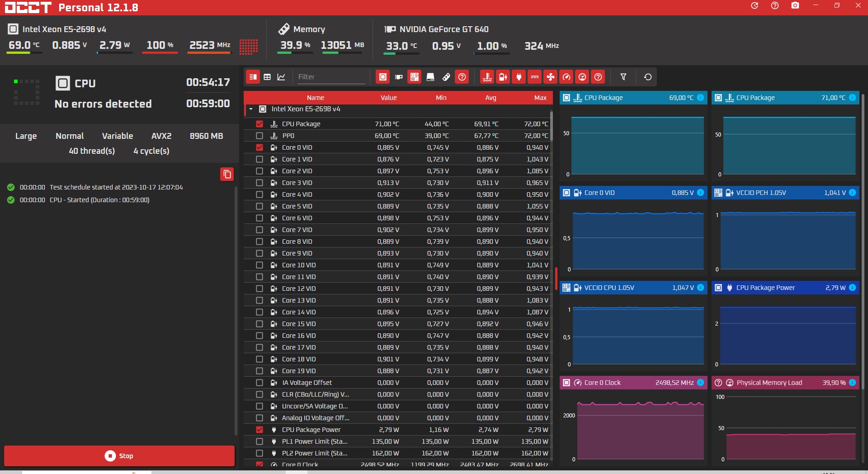This screenshot has width=868, height=474.
Task: Toggle the voltage battery sensor filter icon
Action: coord(503,77)
